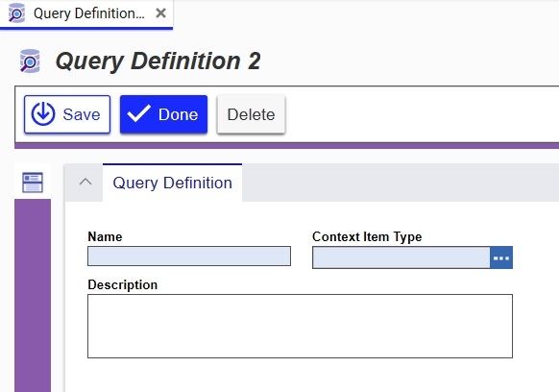The image size is (559, 392).
Task: Click the Save button
Action: (x=67, y=114)
